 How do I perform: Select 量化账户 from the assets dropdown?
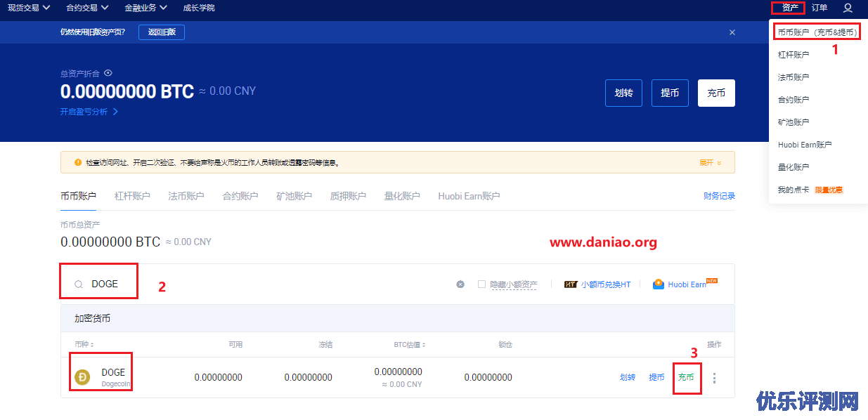pos(793,167)
